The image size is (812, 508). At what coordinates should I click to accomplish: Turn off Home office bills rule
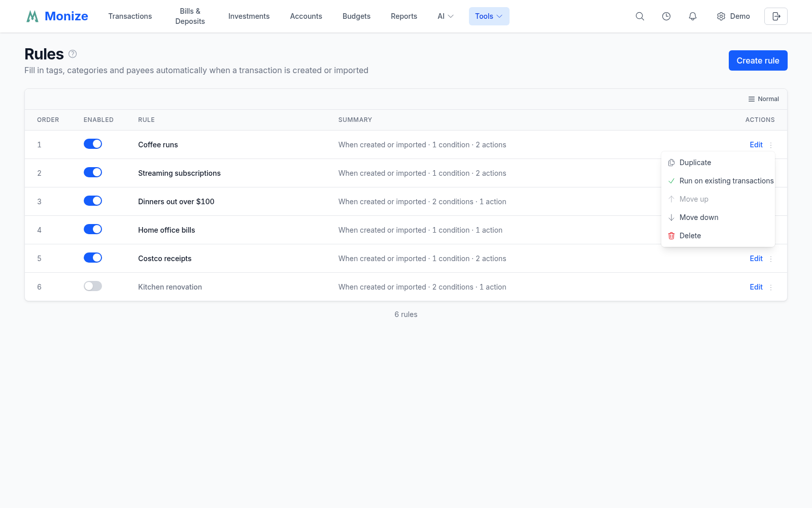[93, 229]
